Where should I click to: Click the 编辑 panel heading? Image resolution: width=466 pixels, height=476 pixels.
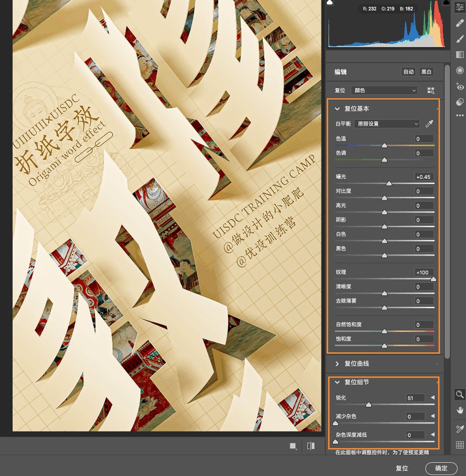coord(340,72)
